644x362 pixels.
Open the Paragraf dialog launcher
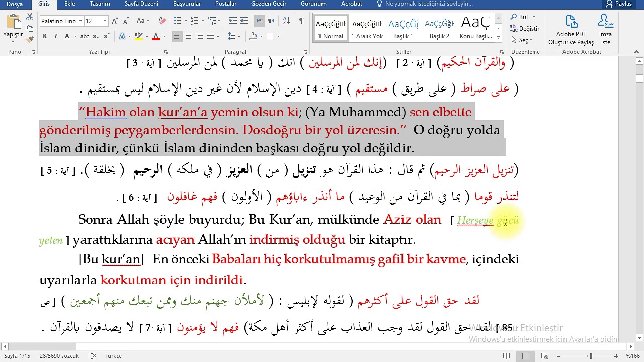pyautogui.click(x=305, y=52)
